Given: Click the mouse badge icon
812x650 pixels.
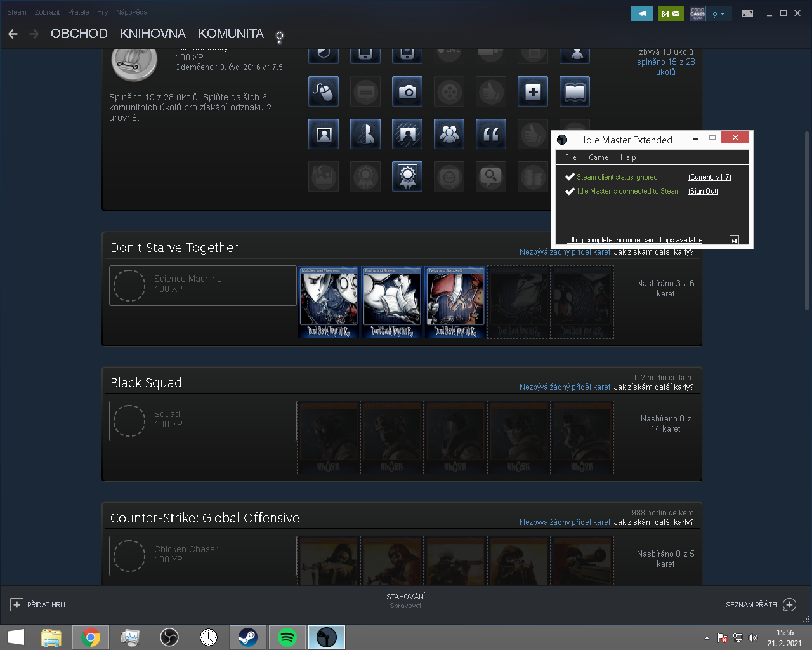Looking at the screenshot, I should 324,92.
